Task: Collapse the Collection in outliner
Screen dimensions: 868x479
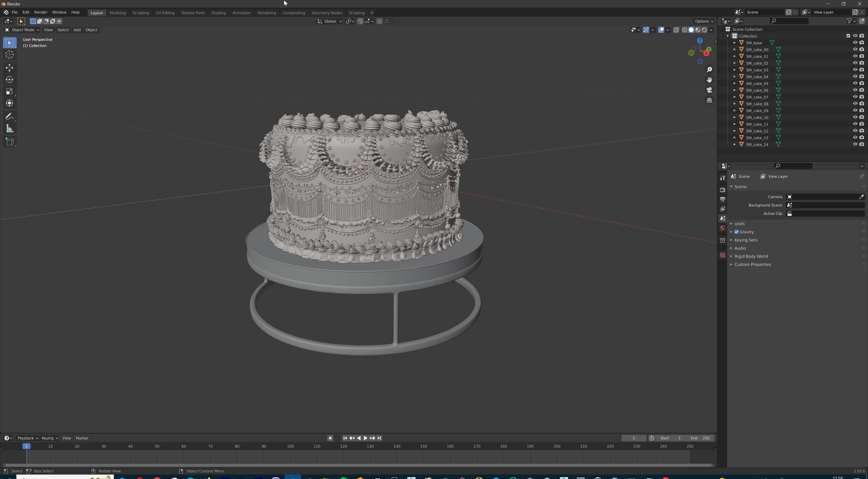Action: tap(728, 36)
